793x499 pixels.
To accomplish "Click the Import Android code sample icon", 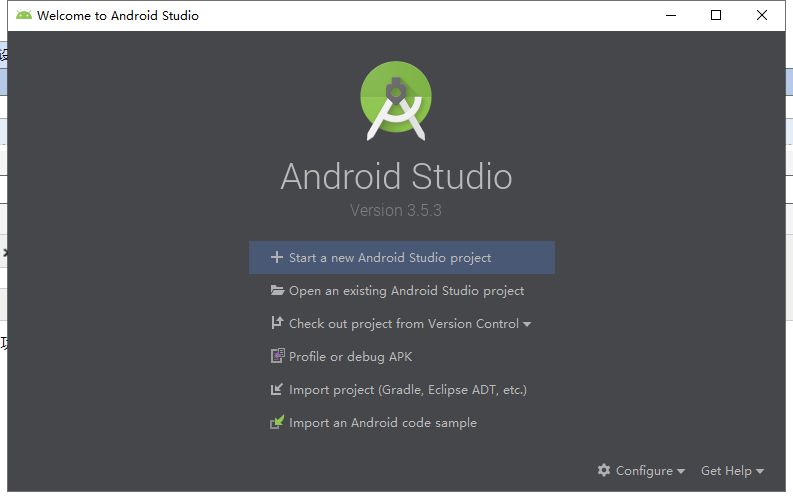I will coord(277,422).
